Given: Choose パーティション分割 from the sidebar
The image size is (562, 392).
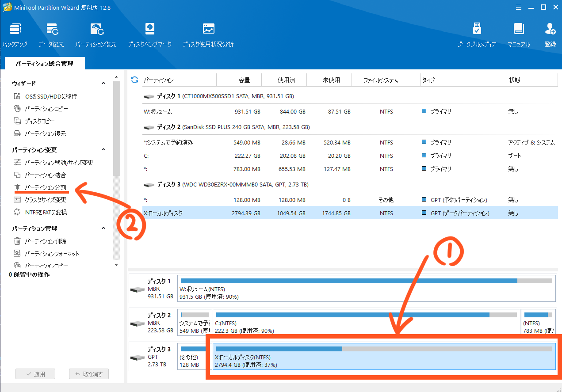Looking at the screenshot, I should pyautogui.click(x=45, y=187).
